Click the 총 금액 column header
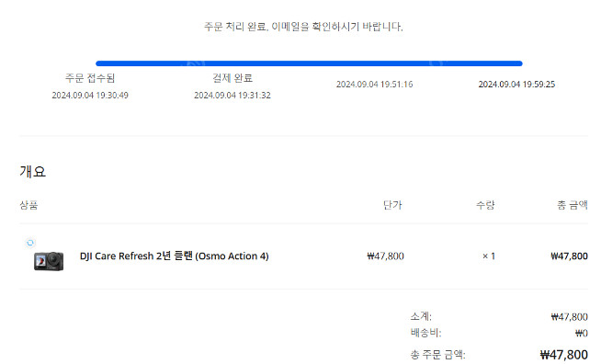 (573, 205)
